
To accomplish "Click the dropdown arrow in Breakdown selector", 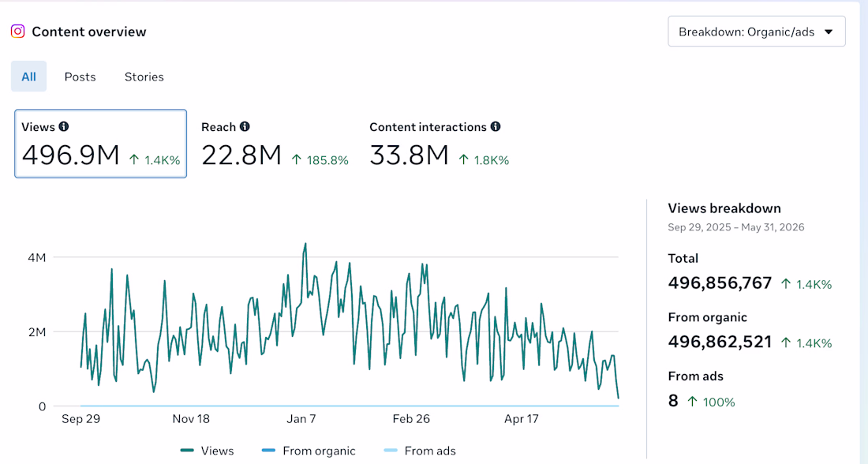I will [829, 32].
